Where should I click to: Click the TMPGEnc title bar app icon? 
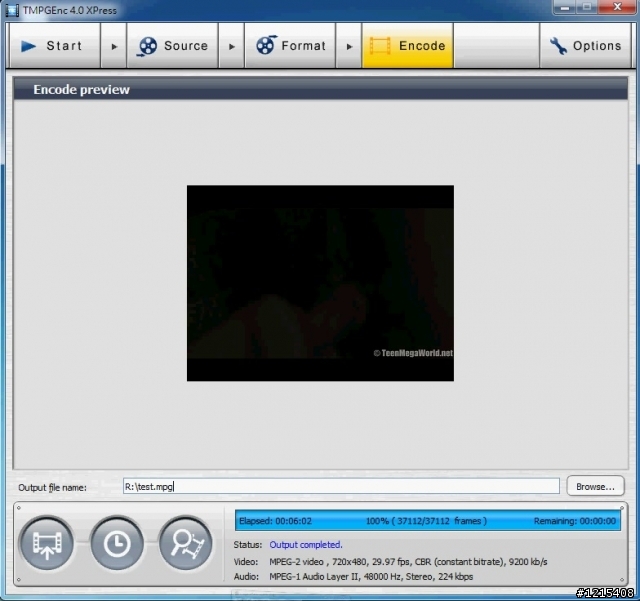(x=12, y=10)
